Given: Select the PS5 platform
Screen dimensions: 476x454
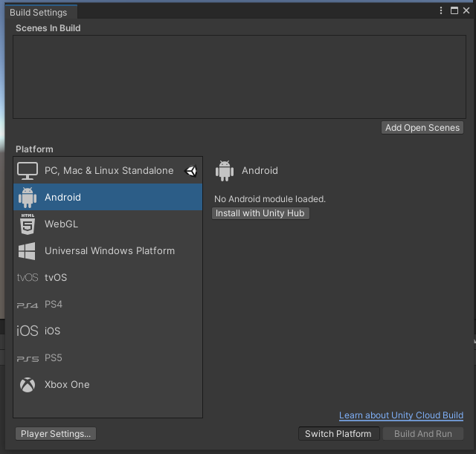Looking at the screenshot, I should 108,358.
